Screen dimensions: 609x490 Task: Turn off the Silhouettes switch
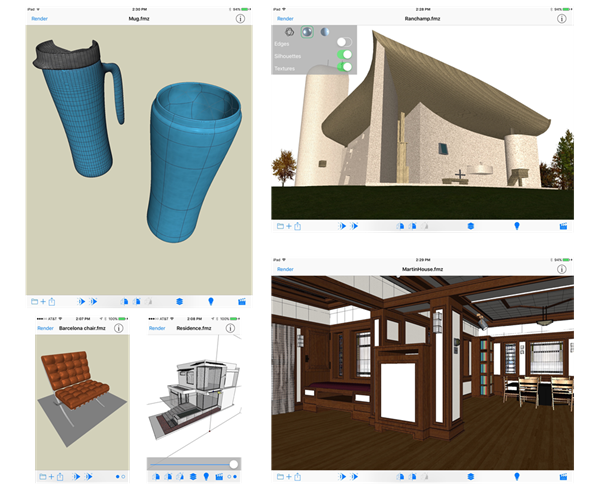click(x=344, y=55)
